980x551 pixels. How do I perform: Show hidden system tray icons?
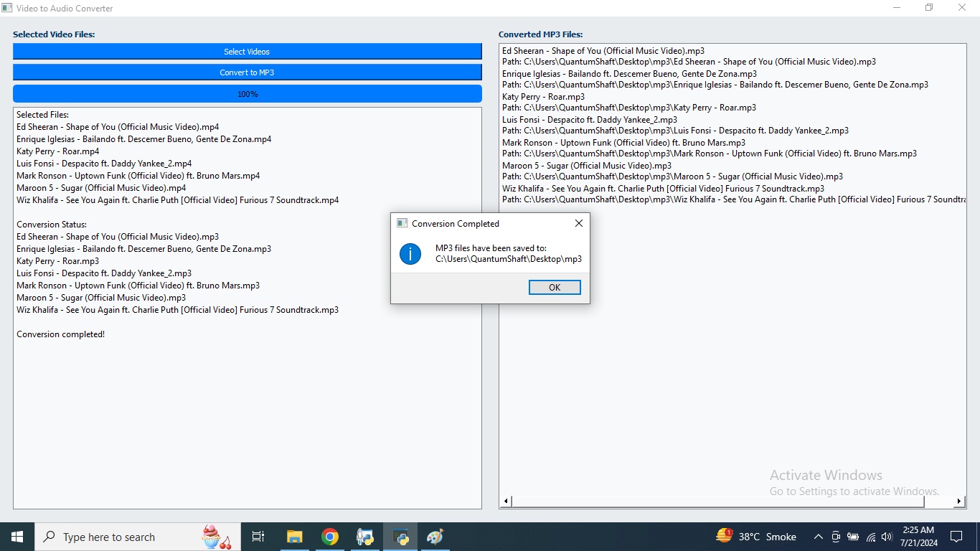pos(818,537)
